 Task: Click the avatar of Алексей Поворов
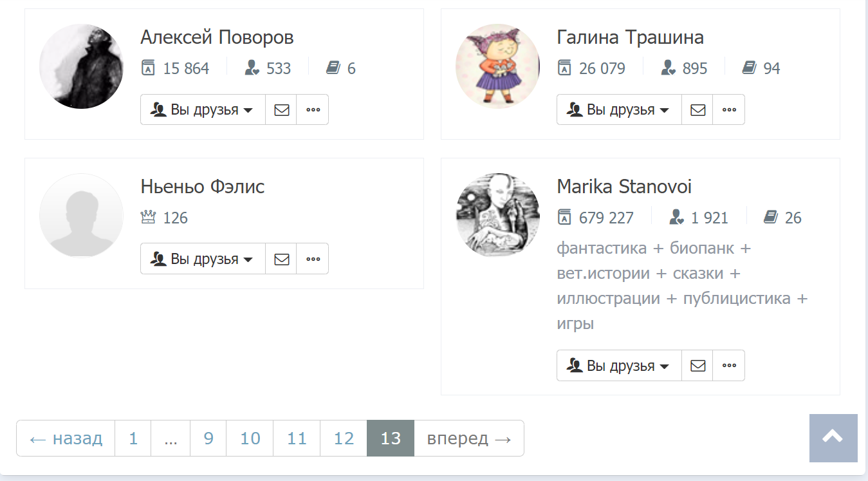(x=81, y=66)
